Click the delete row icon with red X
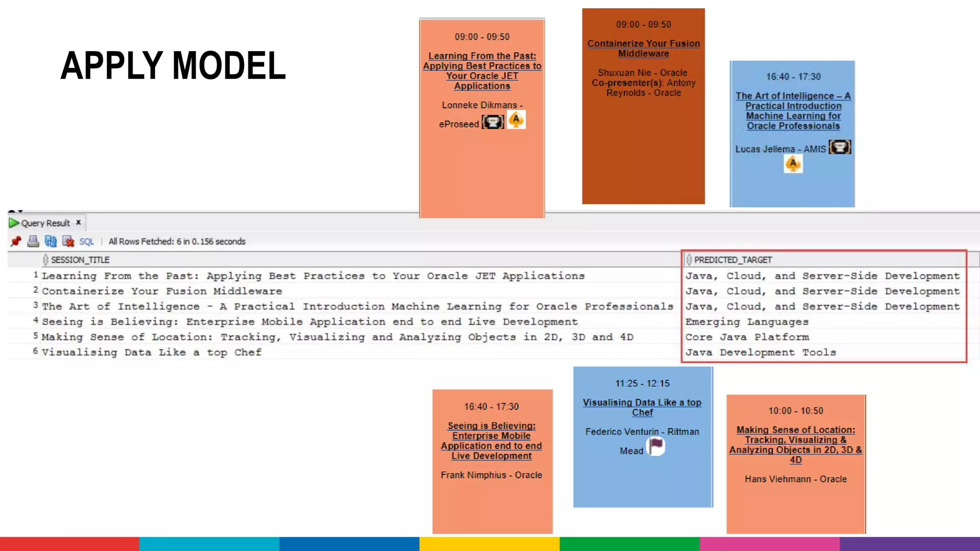Image resolution: width=980 pixels, height=551 pixels. click(68, 242)
